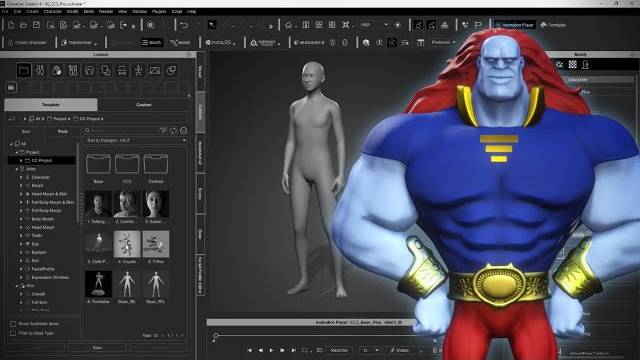Select the Item tab in Content tree

coord(26,131)
